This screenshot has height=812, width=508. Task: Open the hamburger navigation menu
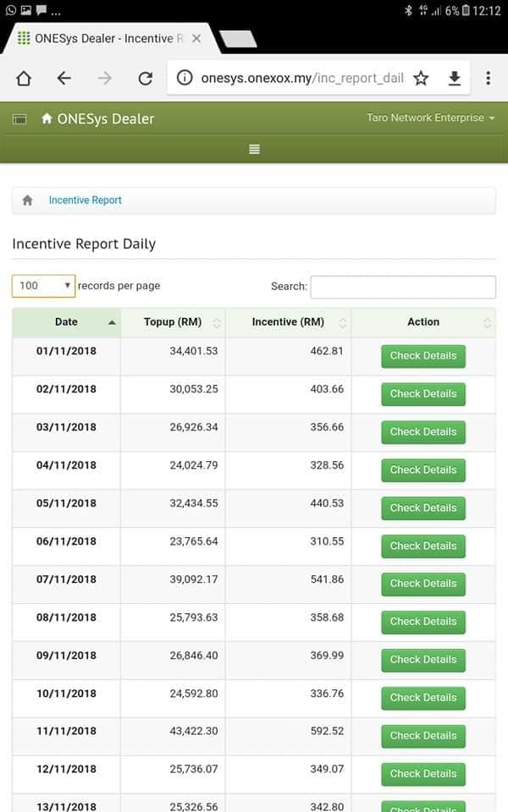[x=254, y=149]
